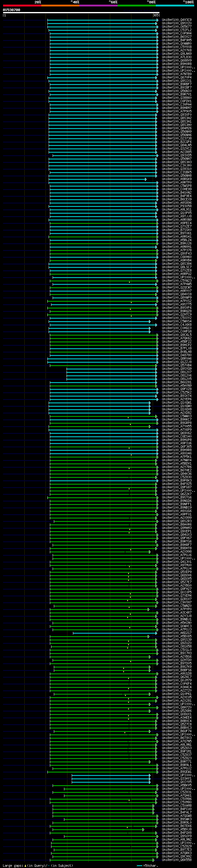Select the UniRef100_B6THE2 label

pos(176,470)
